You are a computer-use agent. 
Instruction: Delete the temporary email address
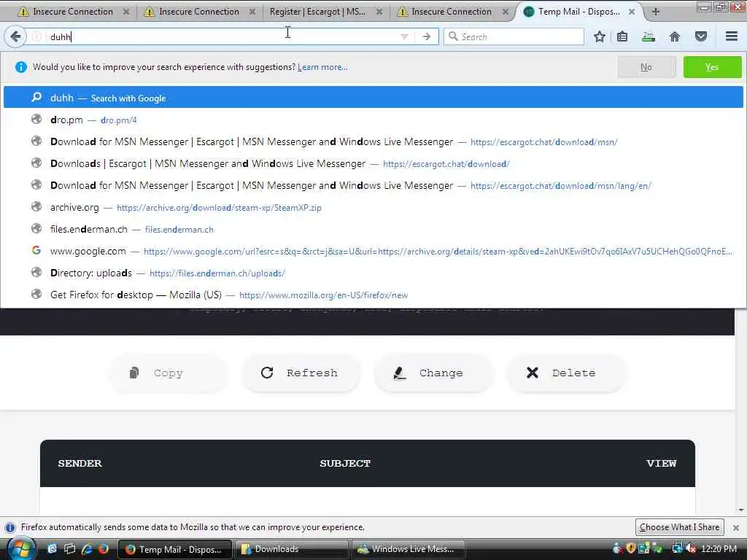pyautogui.click(x=566, y=373)
